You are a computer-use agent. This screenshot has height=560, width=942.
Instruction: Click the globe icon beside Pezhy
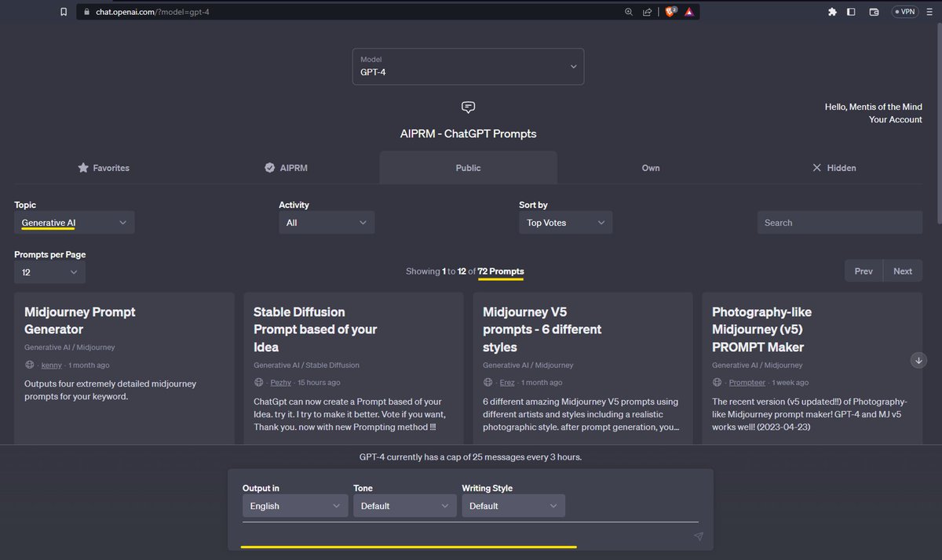[259, 383]
